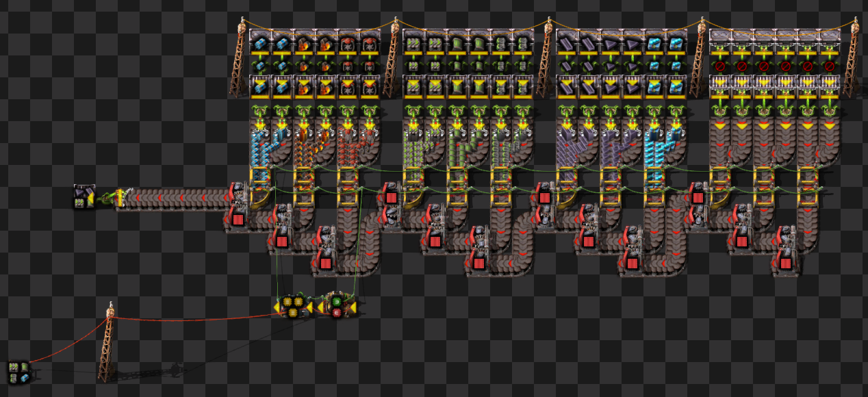Open the leftmost lower-row chest with blue belt
This screenshot has height=397, width=868.
(260, 86)
